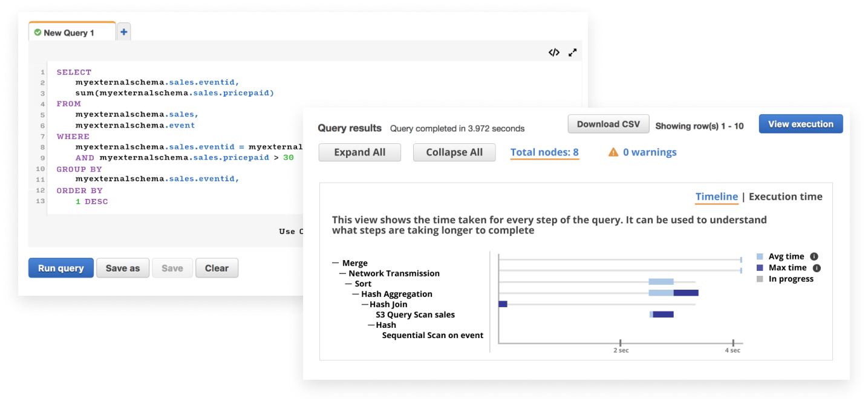Open the View execution button
The image size is (868, 404).
click(800, 124)
